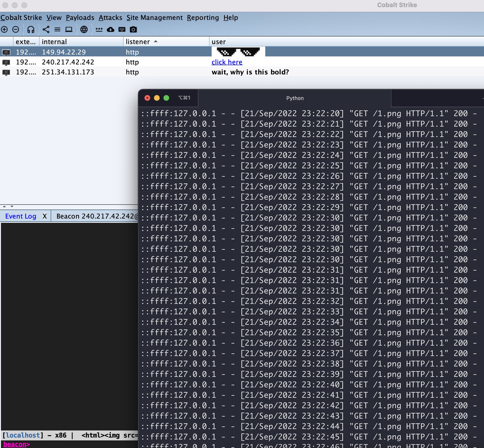Collapse the bottom pane with the down arrow

(12, 206)
